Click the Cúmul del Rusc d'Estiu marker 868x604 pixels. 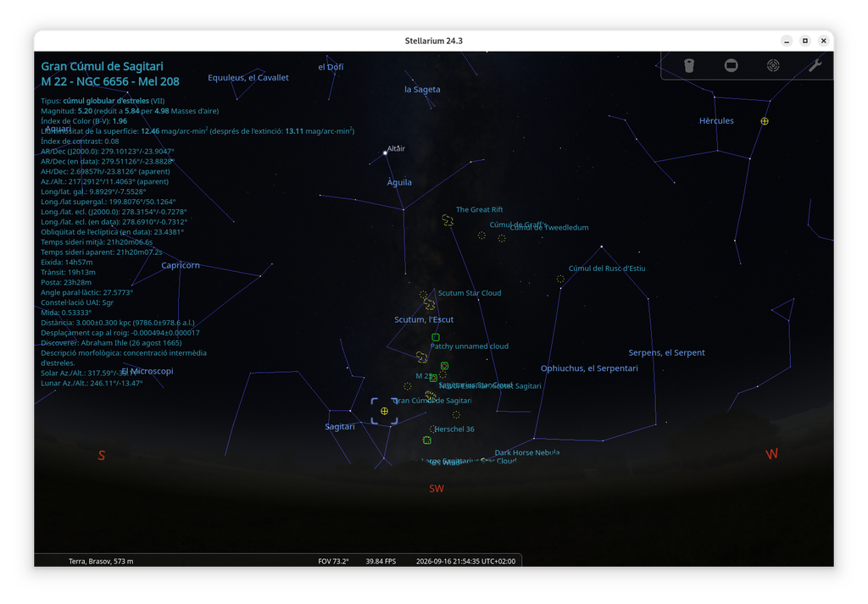(560, 279)
